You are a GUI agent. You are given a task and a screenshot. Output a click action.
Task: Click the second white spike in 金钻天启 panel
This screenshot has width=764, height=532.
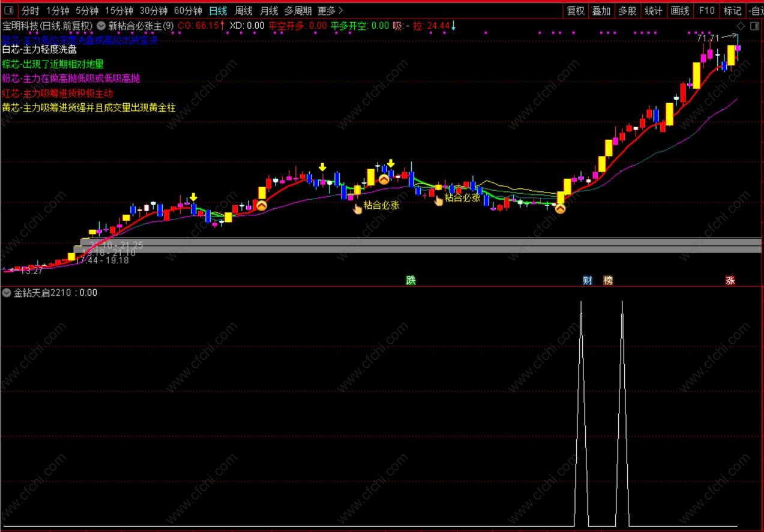tap(622, 414)
